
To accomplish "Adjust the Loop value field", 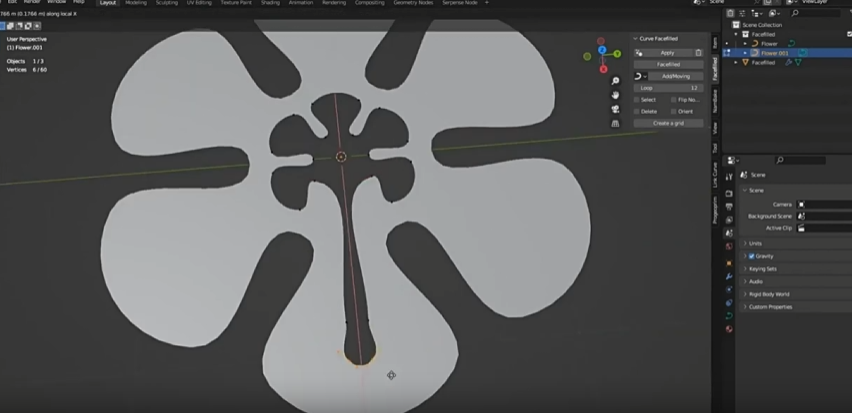I will (x=668, y=88).
